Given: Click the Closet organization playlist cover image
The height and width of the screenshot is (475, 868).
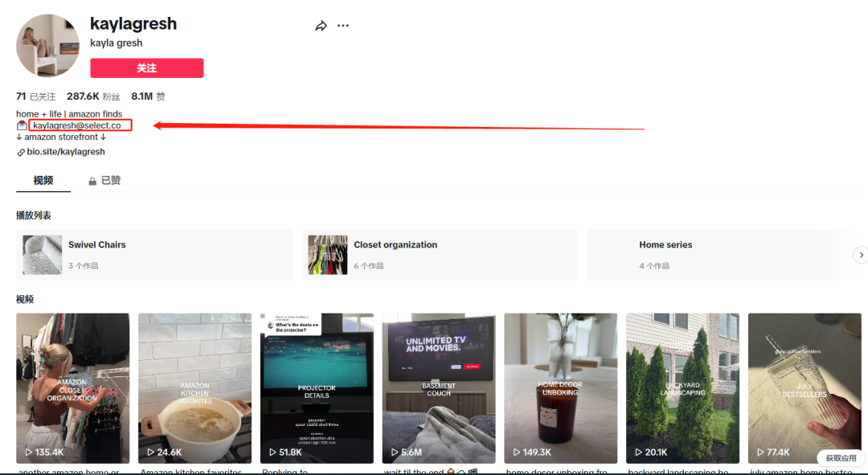Looking at the screenshot, I should click(x=327, y=255).
